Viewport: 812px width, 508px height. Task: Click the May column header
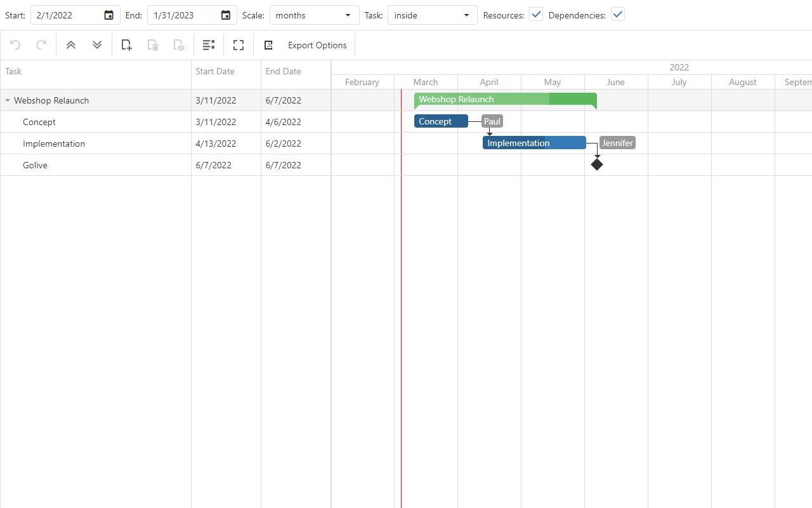click(x=552, y=82)
